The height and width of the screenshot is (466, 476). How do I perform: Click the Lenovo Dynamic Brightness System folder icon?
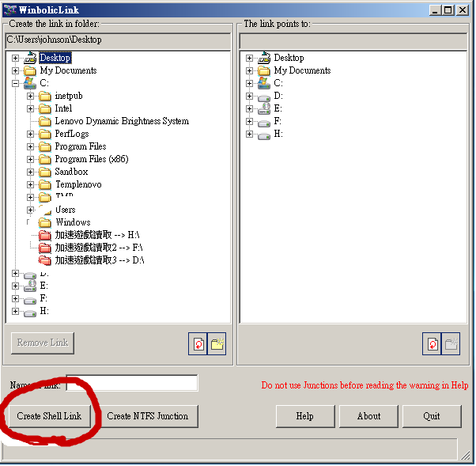(45, 122)
